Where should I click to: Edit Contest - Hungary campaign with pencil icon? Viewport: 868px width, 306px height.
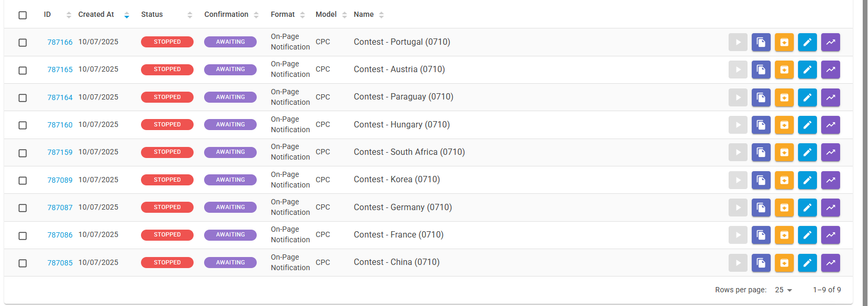pyautogui.click(x=807, y=125)
